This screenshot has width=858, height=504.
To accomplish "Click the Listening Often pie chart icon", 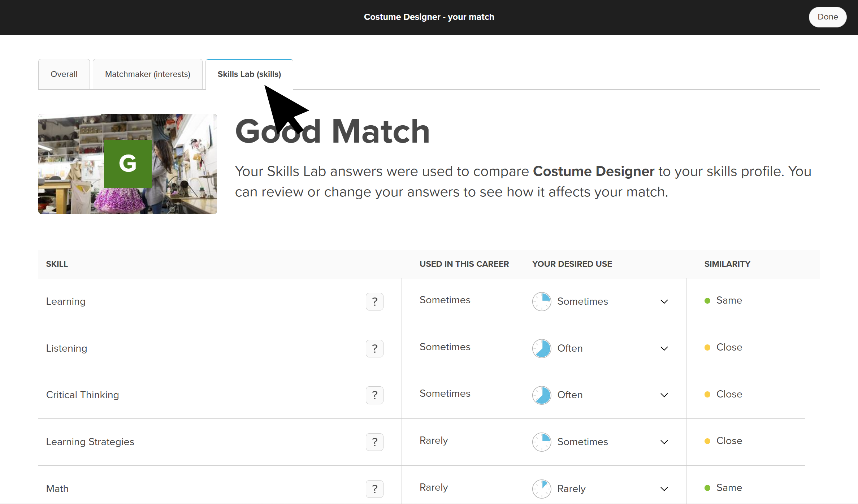I will click(x=541, y=348).
